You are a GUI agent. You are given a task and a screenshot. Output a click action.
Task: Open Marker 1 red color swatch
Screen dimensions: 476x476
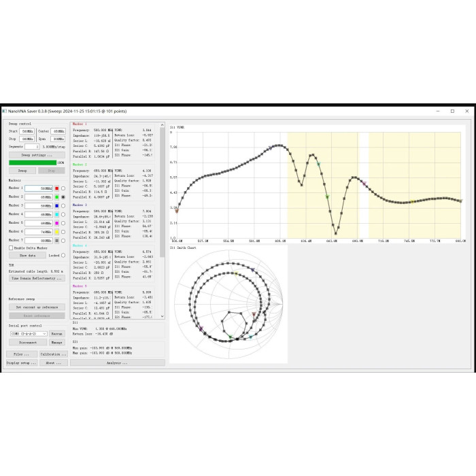coord(56,188)
